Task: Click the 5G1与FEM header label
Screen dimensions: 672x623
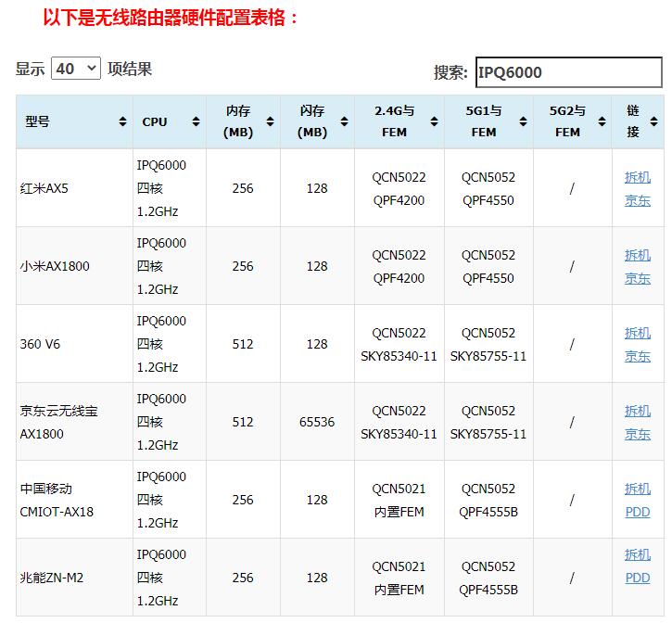Action: click(484, 121)
